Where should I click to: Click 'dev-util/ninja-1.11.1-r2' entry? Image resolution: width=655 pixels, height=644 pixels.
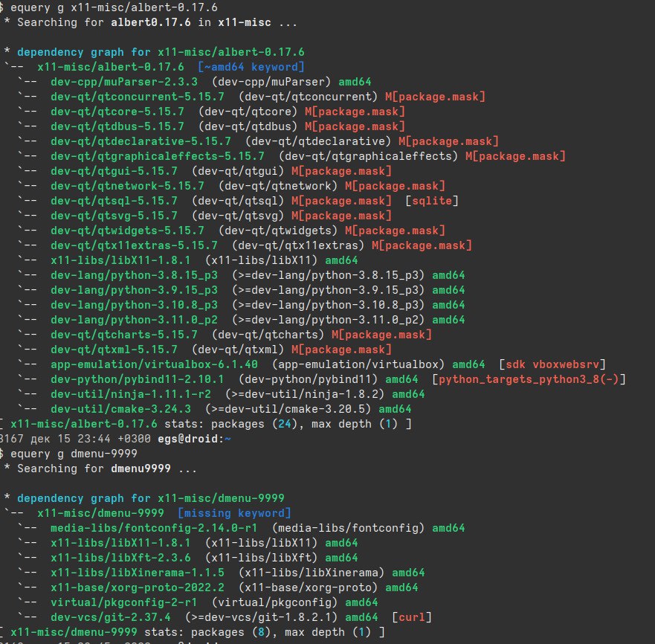(131, 394)
